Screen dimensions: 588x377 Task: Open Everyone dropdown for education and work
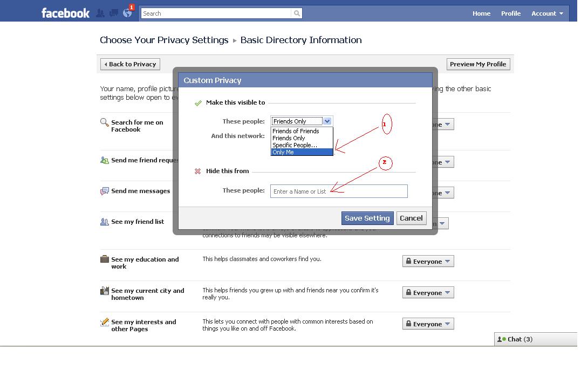[x=428, y=261]
